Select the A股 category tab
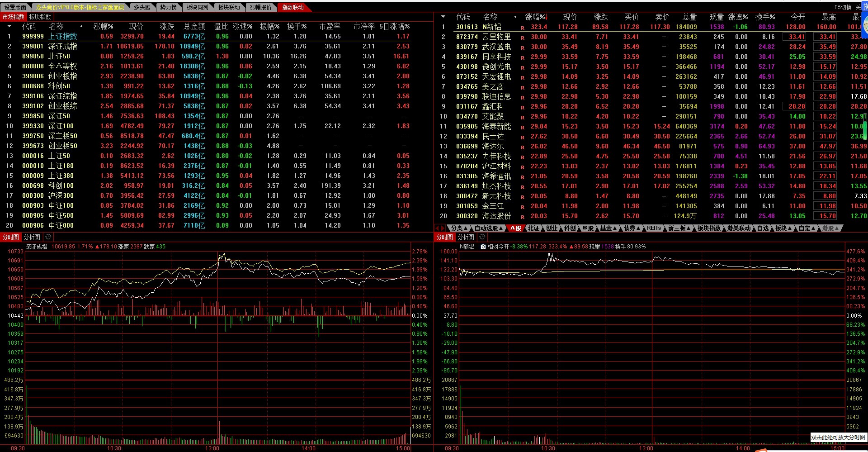This screenshot has width=868, height=452. [516, 228]
